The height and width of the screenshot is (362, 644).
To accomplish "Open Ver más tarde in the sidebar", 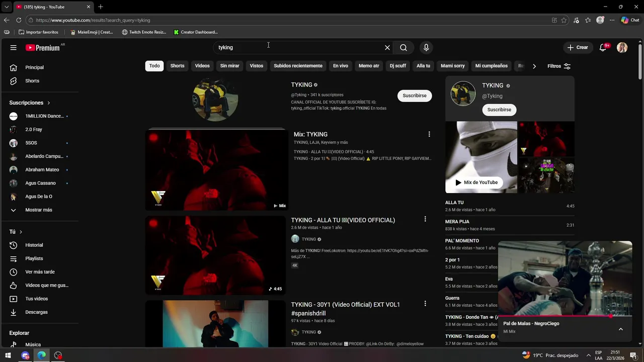I will (39, 272).
